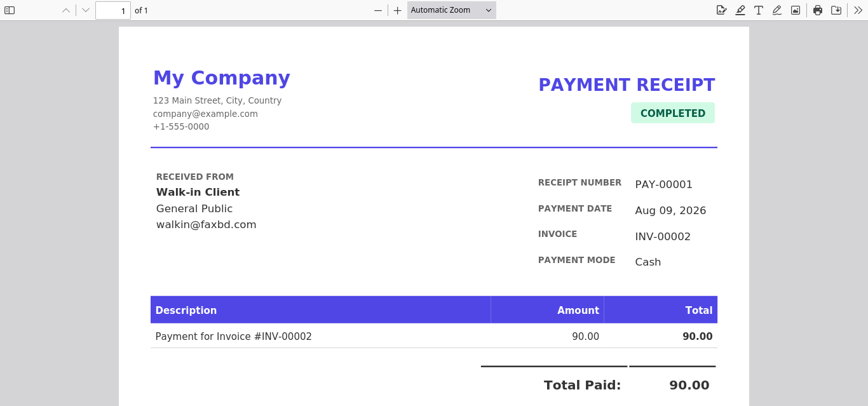
Task: Click the Walk-in Client name
Action: 198,192
